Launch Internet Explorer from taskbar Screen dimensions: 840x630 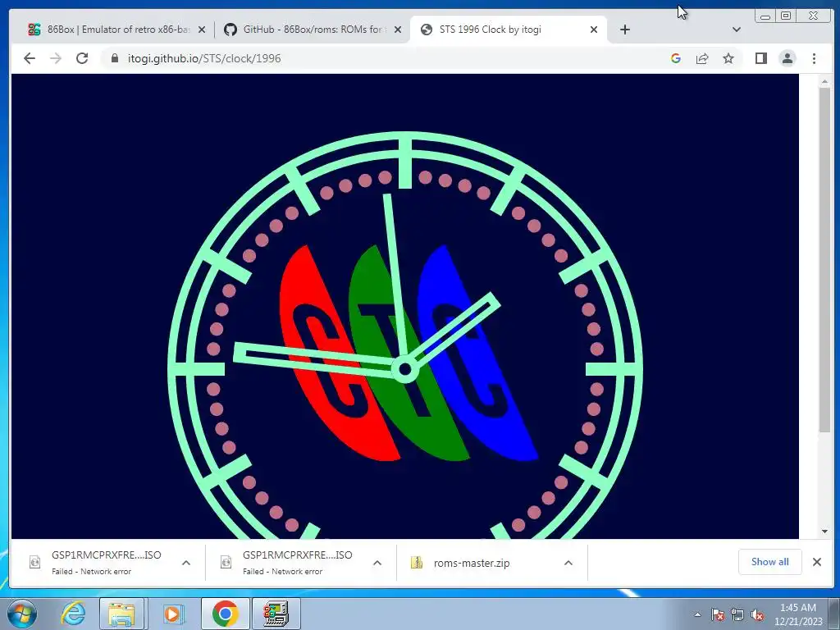73,614
